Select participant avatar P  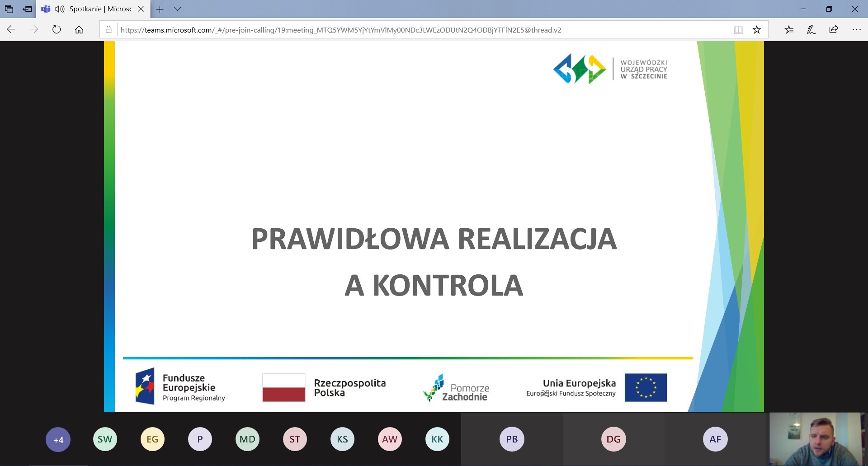[x=200, y=439]
